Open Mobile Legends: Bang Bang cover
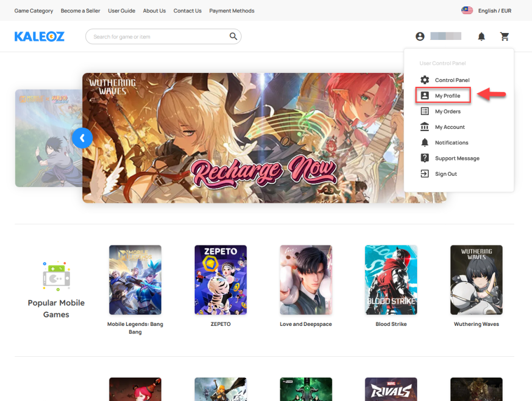Screen dimensions: 532x401 (x=135, y=280)
